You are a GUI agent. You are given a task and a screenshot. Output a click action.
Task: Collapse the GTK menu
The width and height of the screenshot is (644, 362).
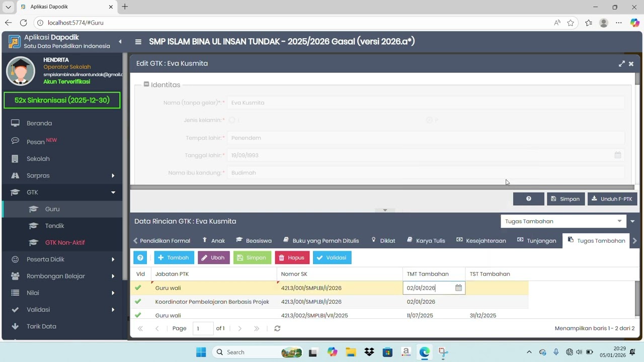pos(63,192)
